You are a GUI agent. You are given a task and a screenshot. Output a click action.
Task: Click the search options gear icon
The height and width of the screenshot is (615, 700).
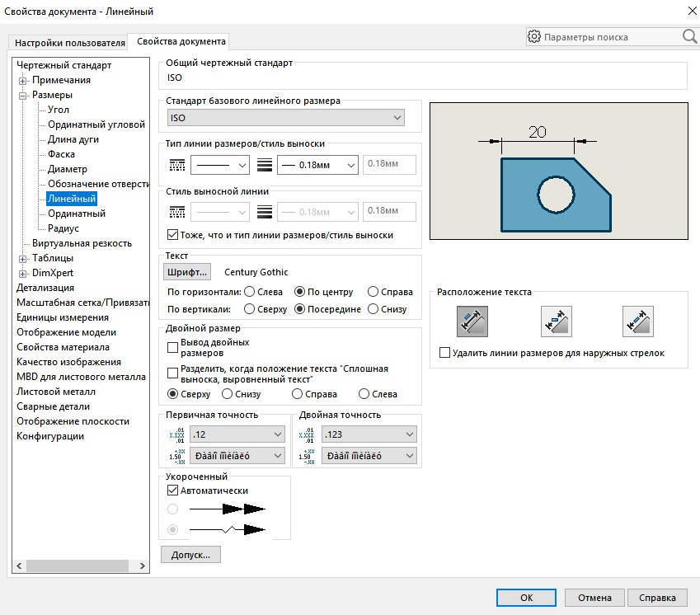tap(534, 37)
